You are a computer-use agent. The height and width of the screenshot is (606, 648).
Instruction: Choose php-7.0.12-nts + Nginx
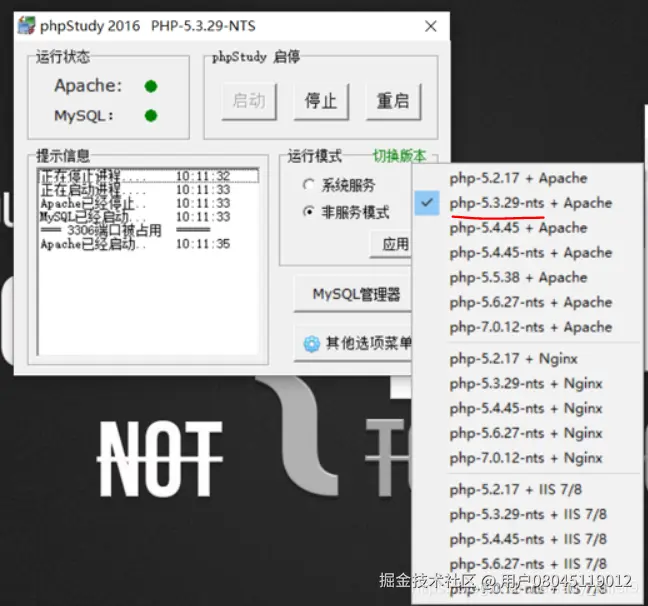[526, 458]
